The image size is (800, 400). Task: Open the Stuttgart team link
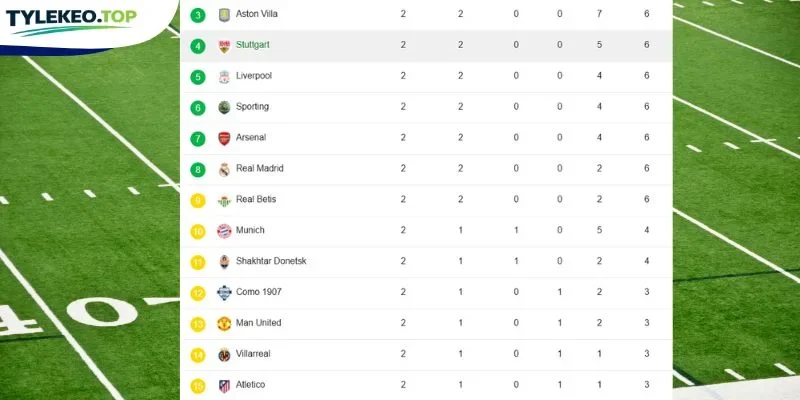253,45
